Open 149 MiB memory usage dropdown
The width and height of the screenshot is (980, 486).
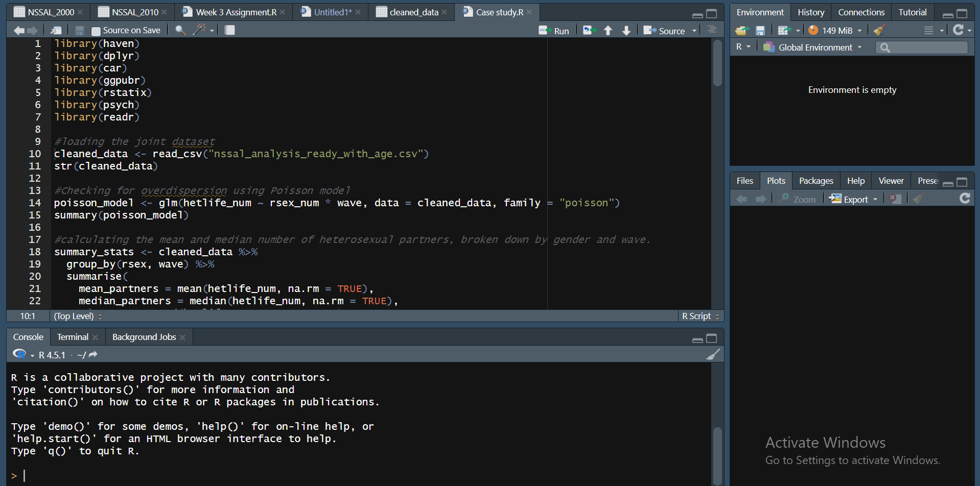point(835,31)
